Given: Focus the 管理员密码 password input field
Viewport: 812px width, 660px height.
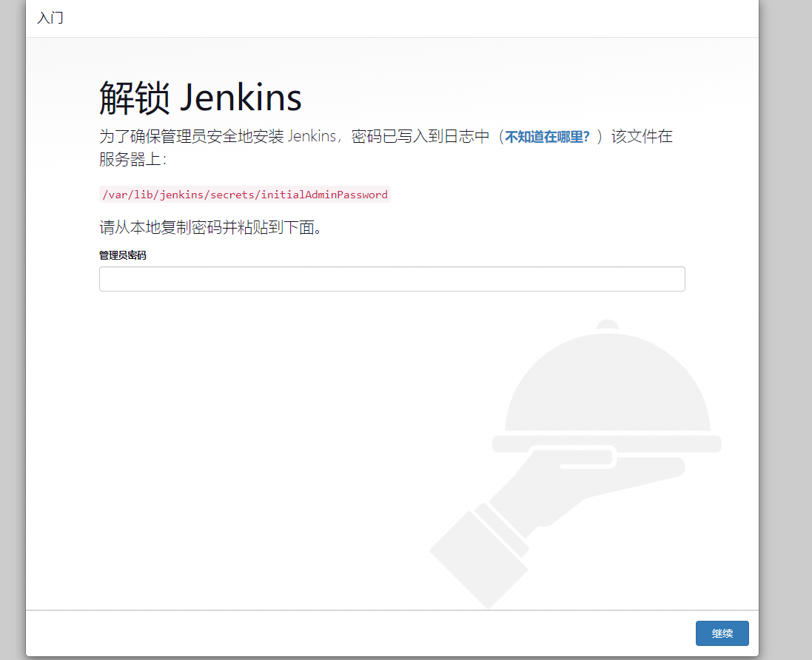Looking at the screenshot, I should [392, 279].
